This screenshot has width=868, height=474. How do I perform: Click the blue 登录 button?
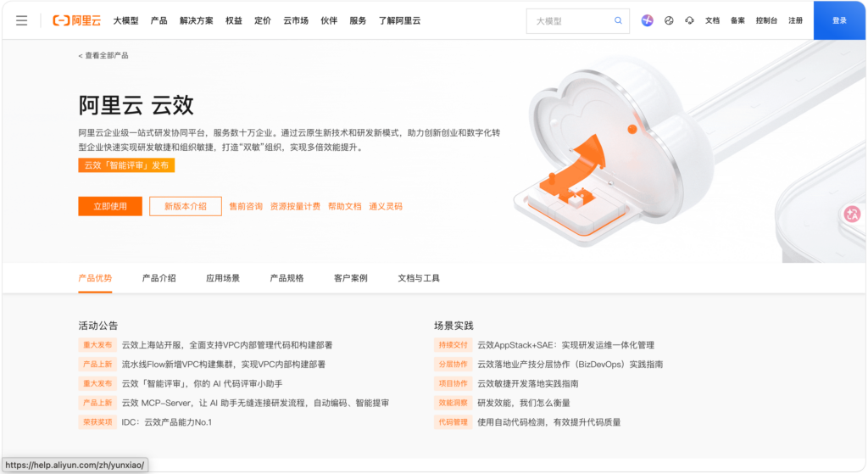(x=839, y=20)
